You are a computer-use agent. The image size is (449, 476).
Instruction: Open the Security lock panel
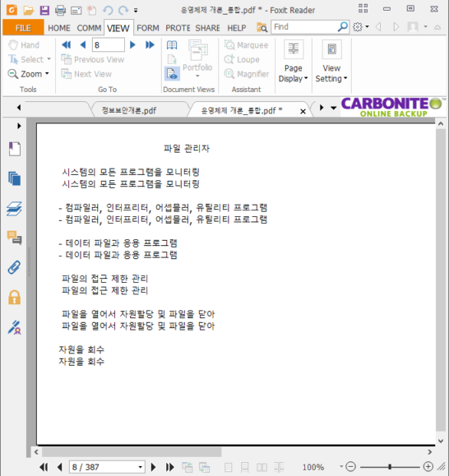pos(14,298)
